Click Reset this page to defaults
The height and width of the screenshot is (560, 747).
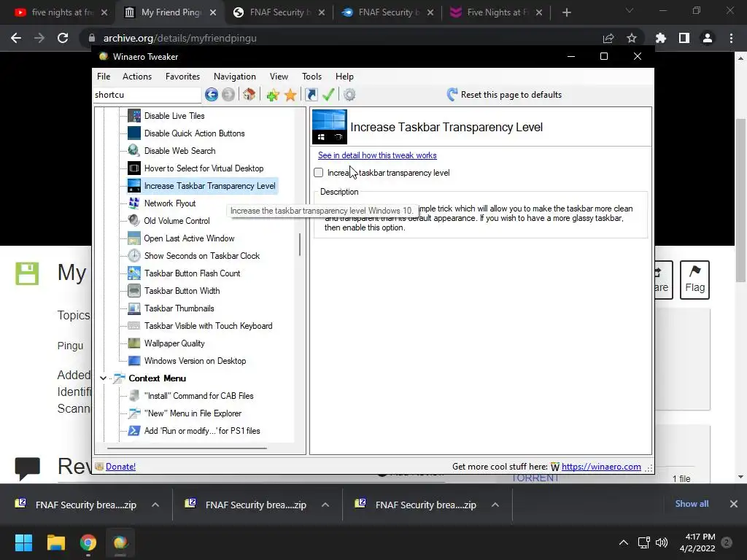coord(505,95)
